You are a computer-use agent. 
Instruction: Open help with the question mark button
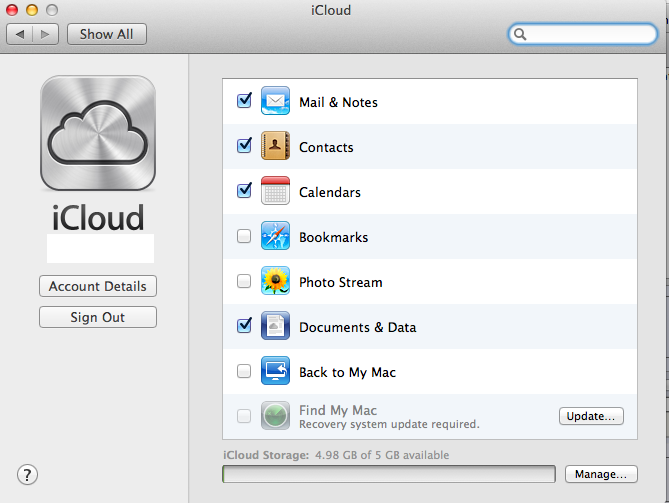(27, 474)
